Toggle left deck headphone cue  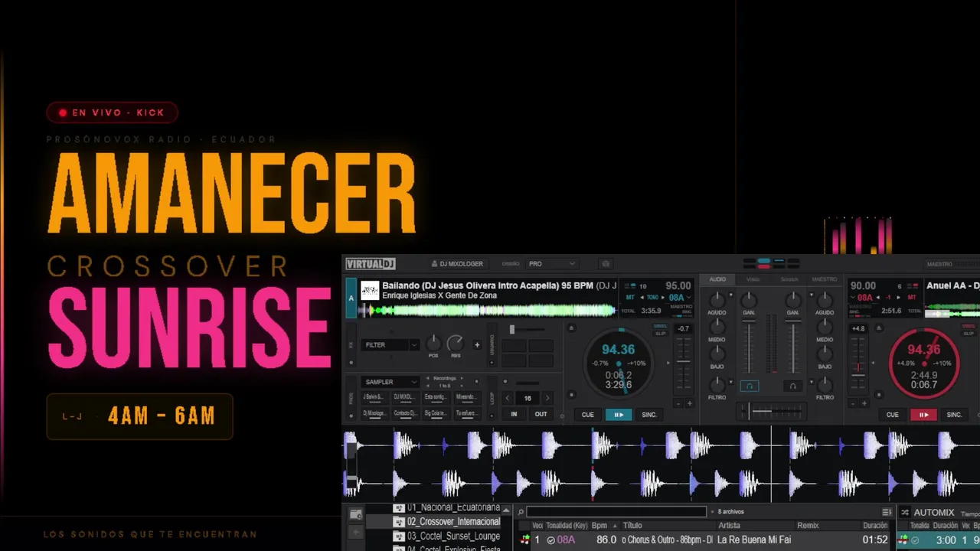(x=750, y=386)
